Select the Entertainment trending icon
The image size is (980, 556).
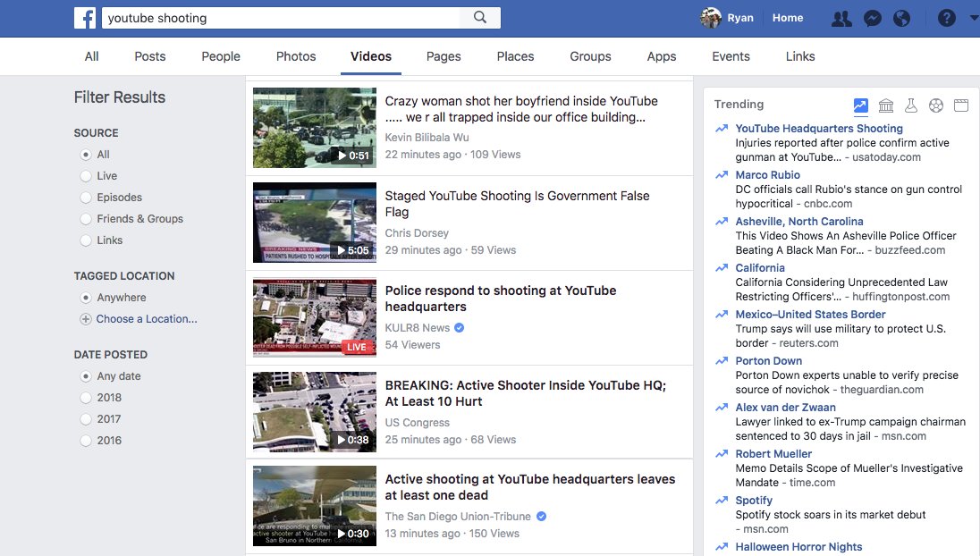961,105
